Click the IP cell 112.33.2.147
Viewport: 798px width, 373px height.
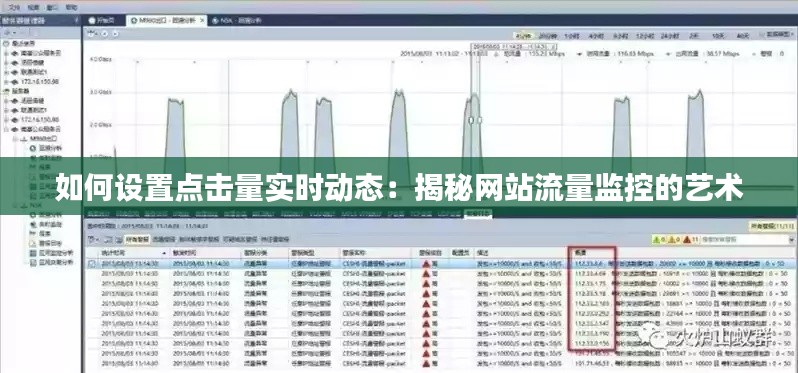click(x=591, y=323)
